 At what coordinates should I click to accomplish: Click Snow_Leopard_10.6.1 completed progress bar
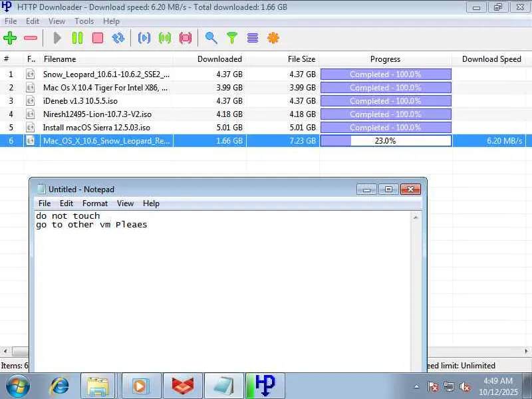tap(386, 74)
